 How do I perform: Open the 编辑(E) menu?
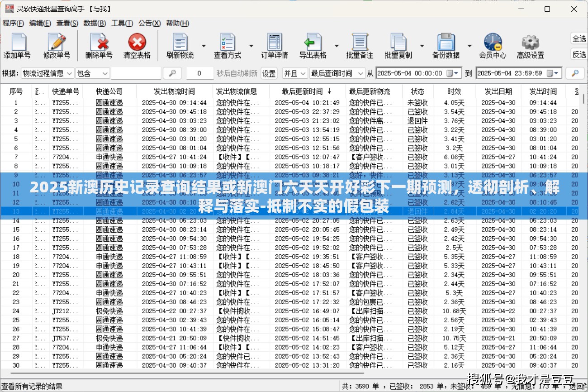click(40, 23)
